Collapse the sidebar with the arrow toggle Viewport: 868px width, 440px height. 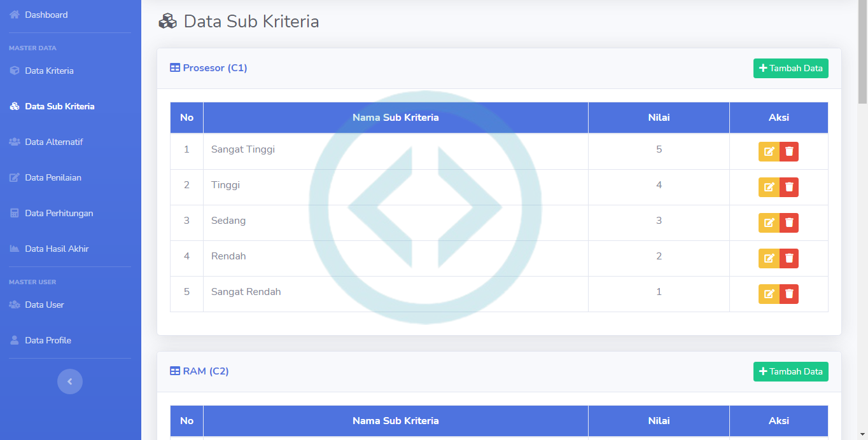pos(70,382)
